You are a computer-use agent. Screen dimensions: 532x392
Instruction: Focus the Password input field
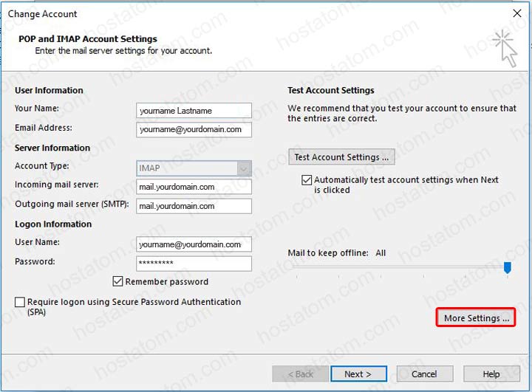coord(194,263)
